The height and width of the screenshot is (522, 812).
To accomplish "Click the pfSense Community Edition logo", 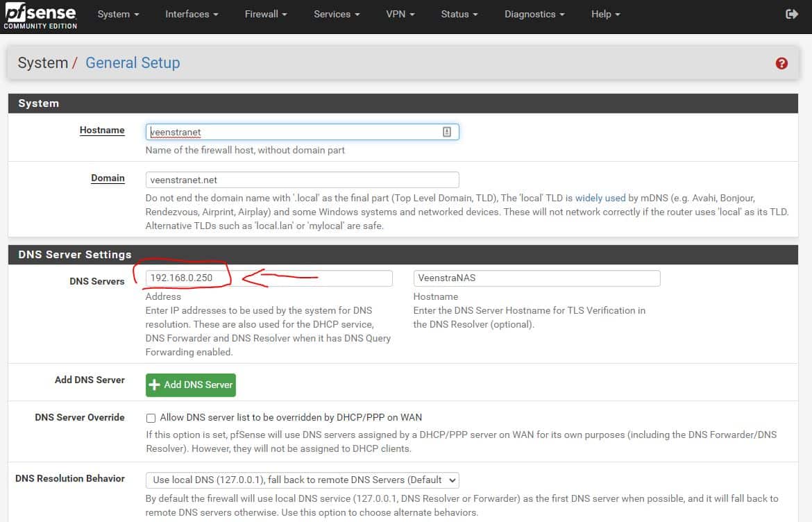I will (40, 16).
